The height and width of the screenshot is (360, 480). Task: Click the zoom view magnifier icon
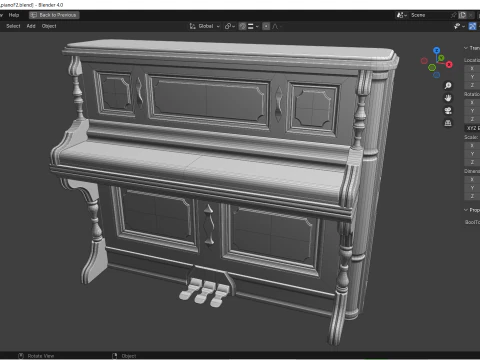coord(448,86)
